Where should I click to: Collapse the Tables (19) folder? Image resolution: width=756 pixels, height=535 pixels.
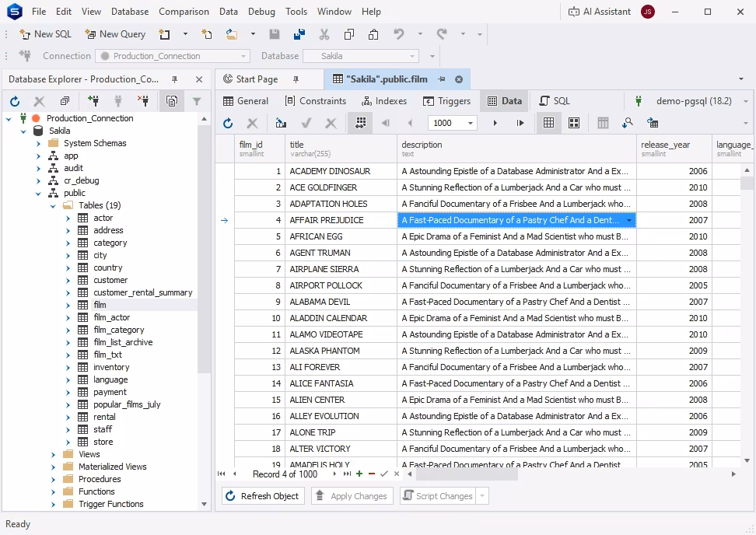point(53,206)
